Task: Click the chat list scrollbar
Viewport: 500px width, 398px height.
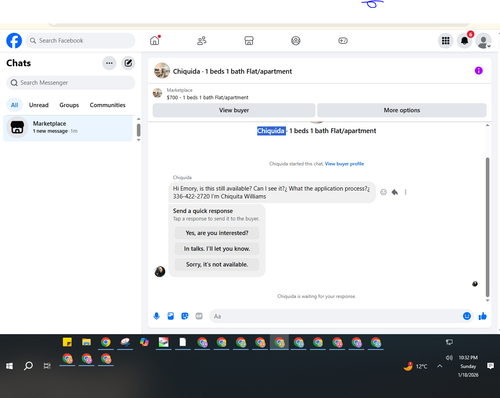Action: coord(139,130)
